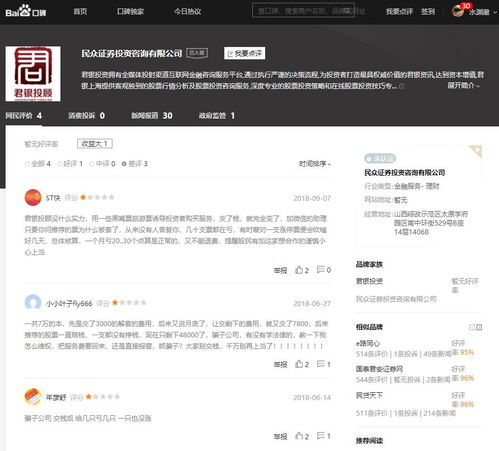Screen dimensions: 499x451
Task: Select the 全部 4 filter radio
Action: pyautogui.click(x=38, y=164)
